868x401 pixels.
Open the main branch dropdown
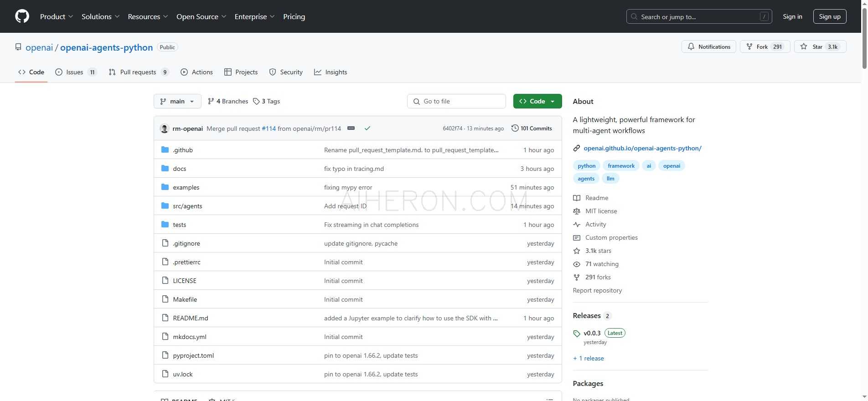[177, 101]
